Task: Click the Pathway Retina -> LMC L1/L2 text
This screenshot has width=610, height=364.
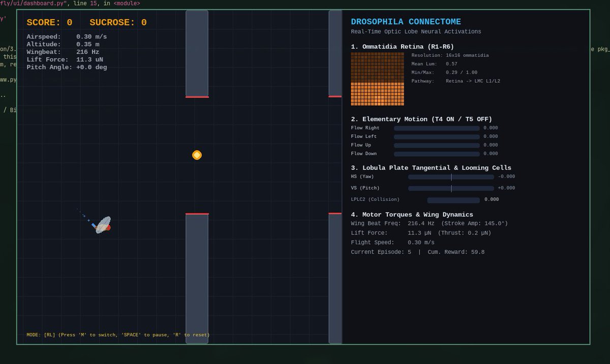Action: 455,81
